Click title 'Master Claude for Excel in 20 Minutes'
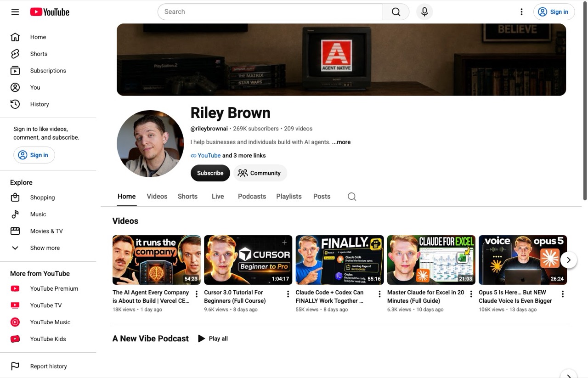 click(425, 297)
